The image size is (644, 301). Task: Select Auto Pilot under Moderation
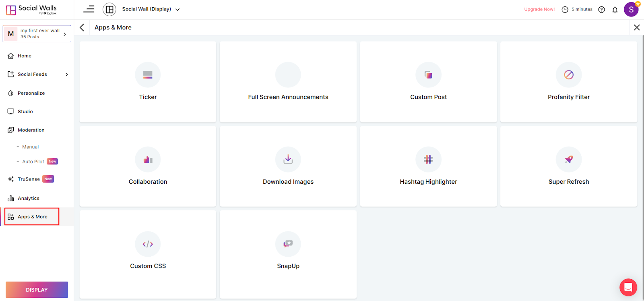pos(33,162)
